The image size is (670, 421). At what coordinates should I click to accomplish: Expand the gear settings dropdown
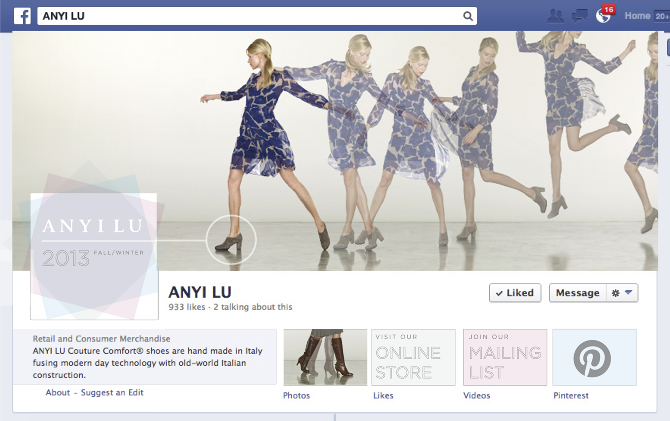tap(622, 293)
